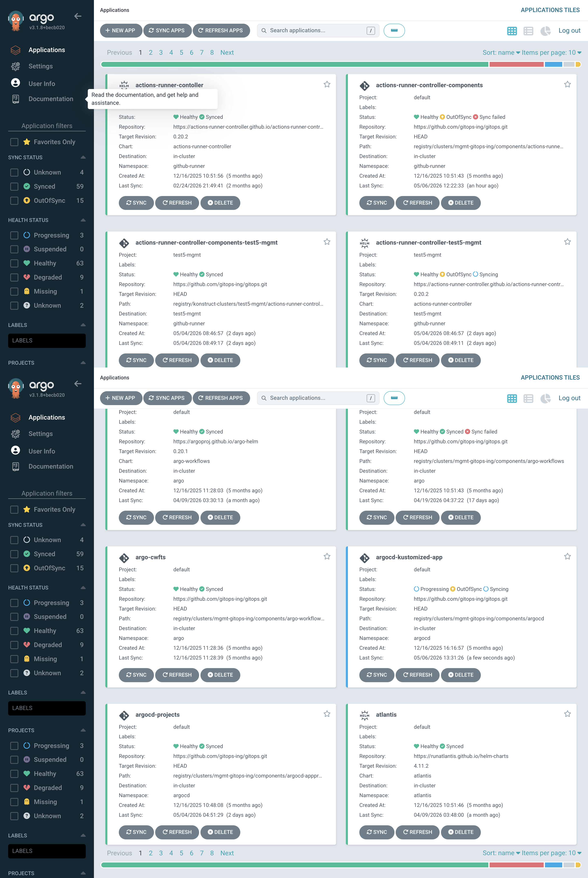Viewport: 588px width, 878px height.
Task: Toggle status bar button beside topmost search box
Action: 394,31
